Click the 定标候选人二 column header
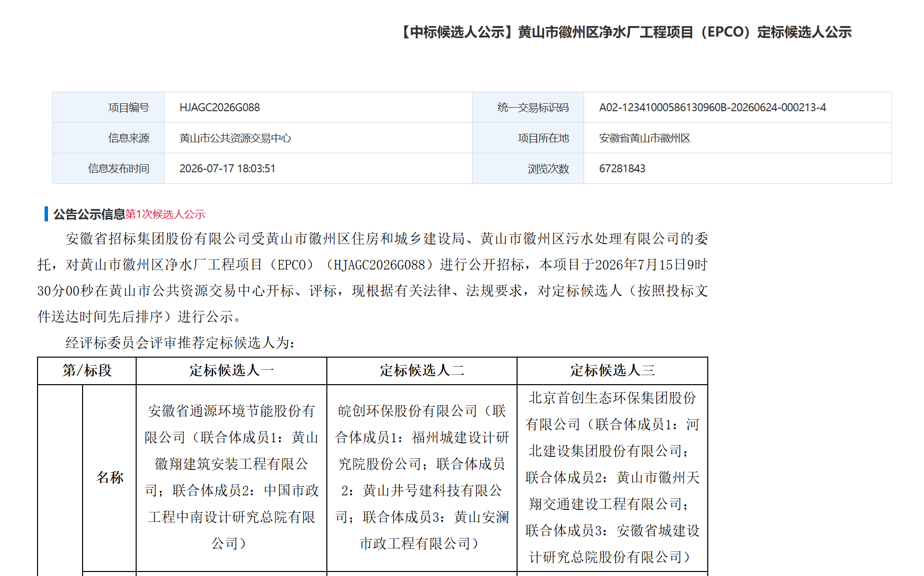924x576 pixels. (x=422, y=371)
